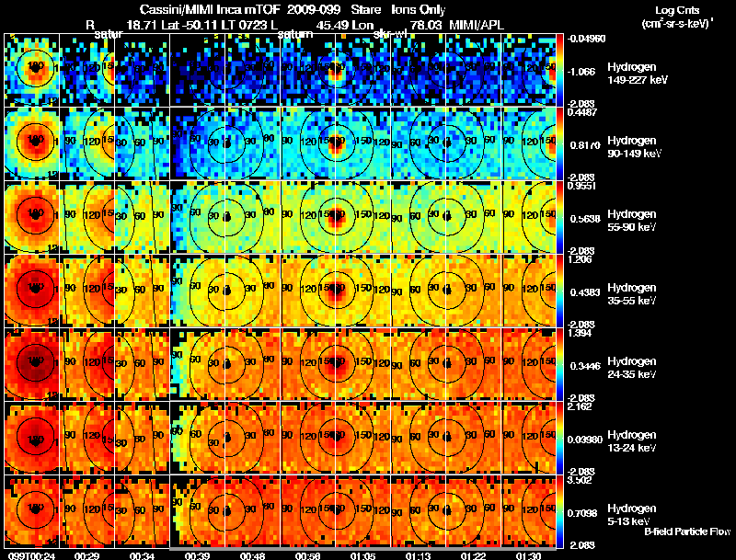This screenshot has width=736, height=560.
Task: Select the 'Hydrogen 35-55 keV' row label
Action: click(x=632, y=294)
